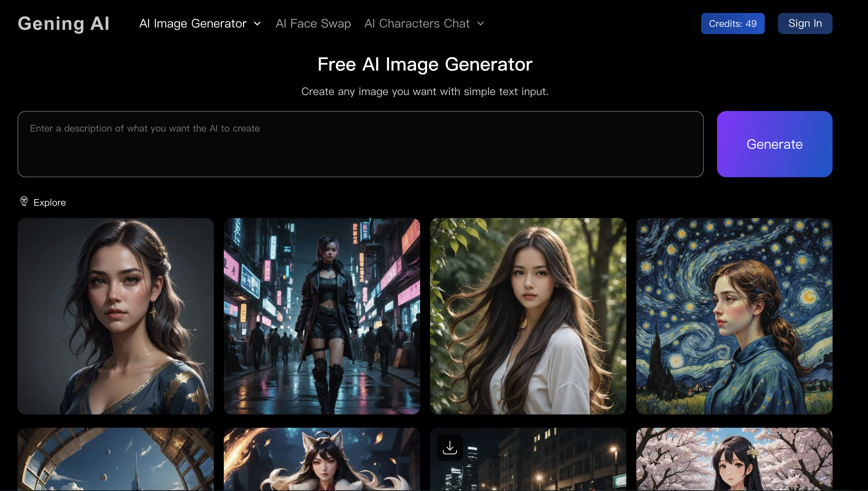View the Starry Night style portrait
Image resolution: width=868 pixels, height=491 pixels.
tap(734, 316)
